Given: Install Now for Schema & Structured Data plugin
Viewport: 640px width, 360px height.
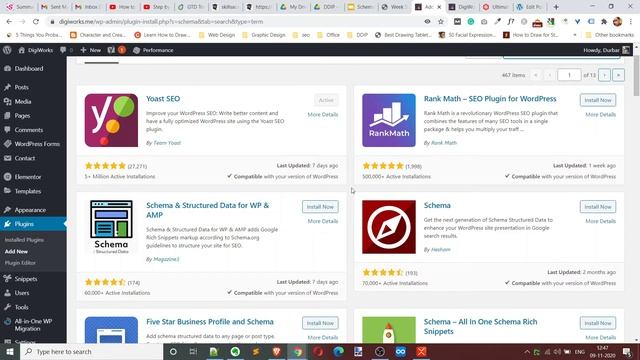Looking at the screenshot, I should [320, 207].
